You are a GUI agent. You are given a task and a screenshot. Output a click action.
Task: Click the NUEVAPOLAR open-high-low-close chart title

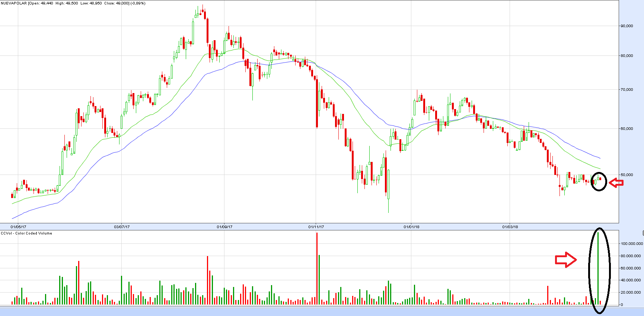[73, 3]
